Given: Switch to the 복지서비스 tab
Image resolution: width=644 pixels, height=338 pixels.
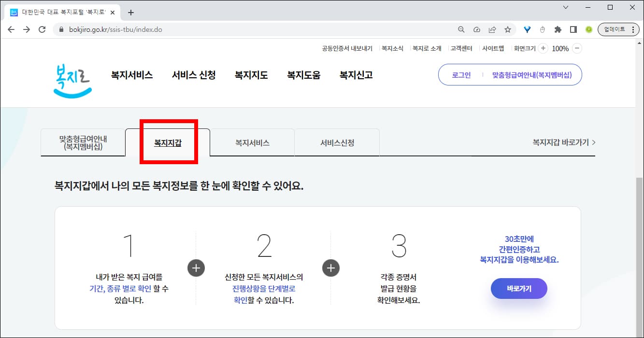Looking at the screenshot, I should coord(252,142).
